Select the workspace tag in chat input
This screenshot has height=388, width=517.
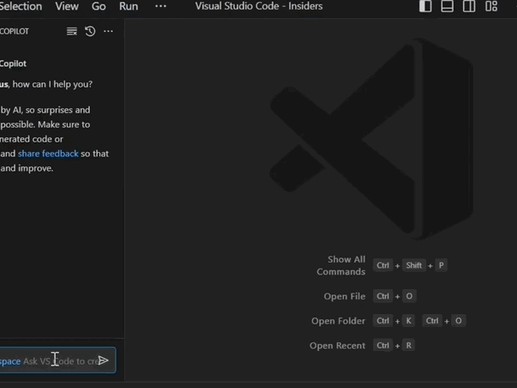coord(10,361)
